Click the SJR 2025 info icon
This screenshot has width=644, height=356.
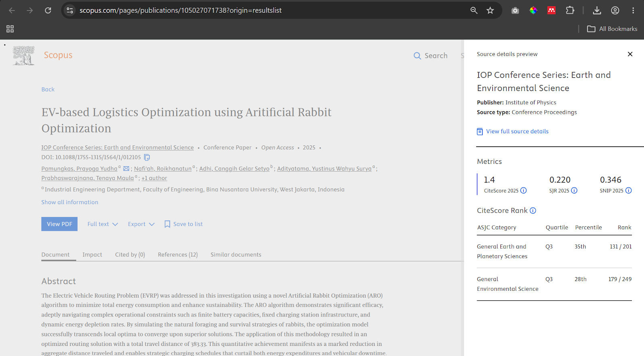[x=574, y=190]
